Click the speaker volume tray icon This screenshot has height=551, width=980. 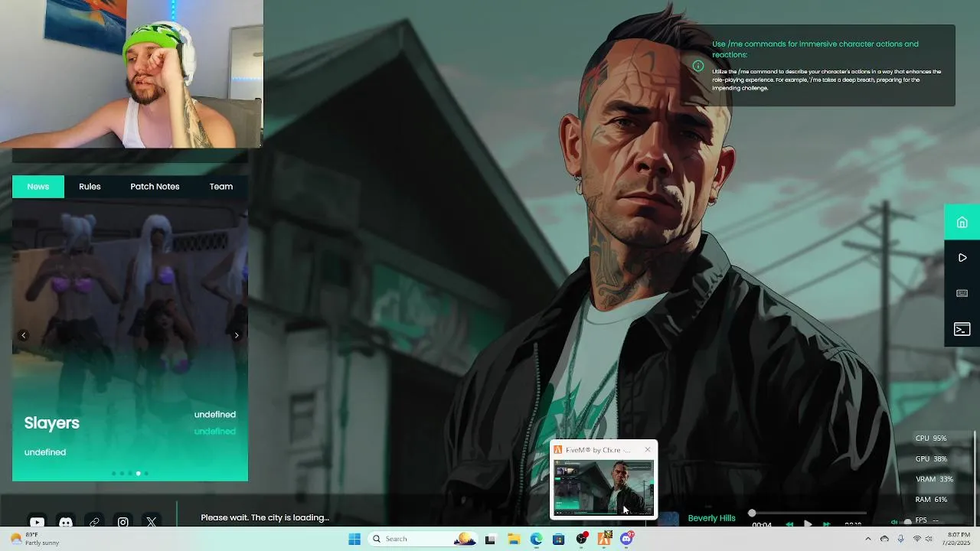tap(929, 539)
